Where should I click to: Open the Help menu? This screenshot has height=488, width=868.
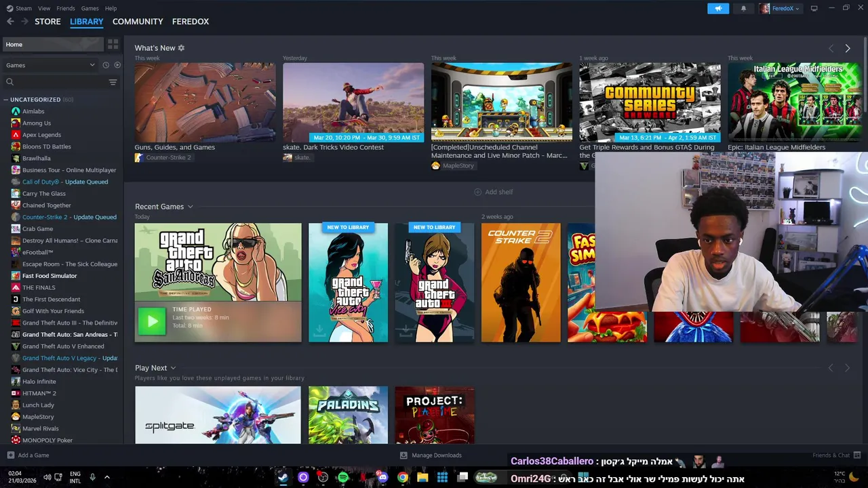coord(111,8)
